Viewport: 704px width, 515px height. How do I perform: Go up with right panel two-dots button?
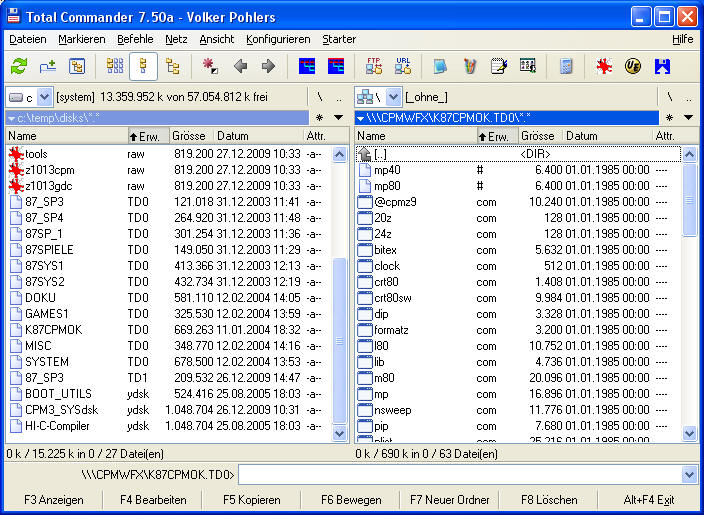[689, 97]
